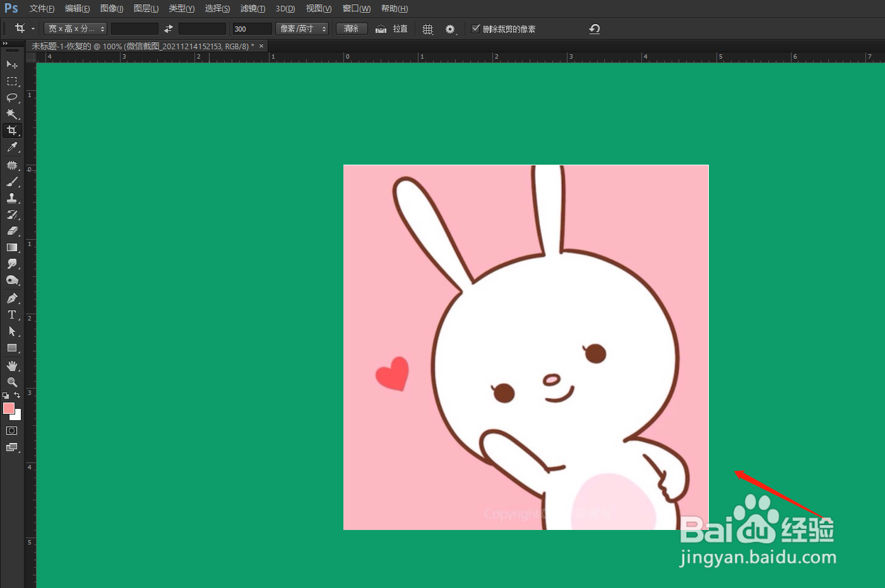
Task: Change the screen mode
Action: [12, 447]
